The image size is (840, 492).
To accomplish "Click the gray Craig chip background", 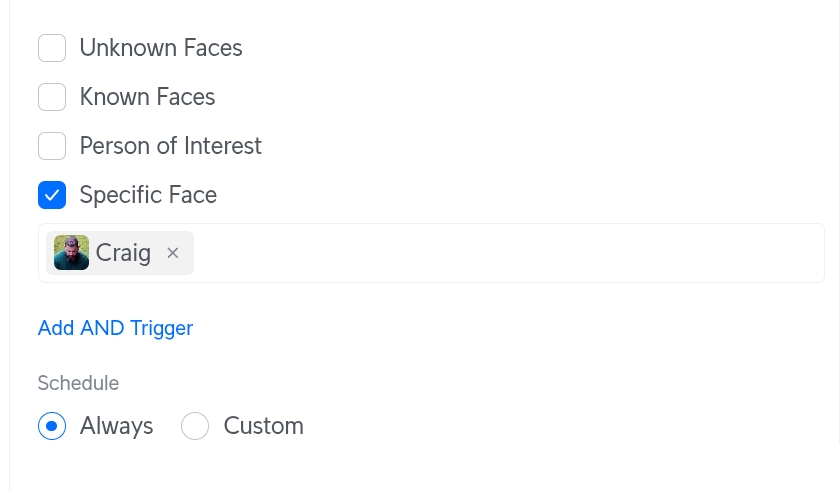I will point(158,238).
